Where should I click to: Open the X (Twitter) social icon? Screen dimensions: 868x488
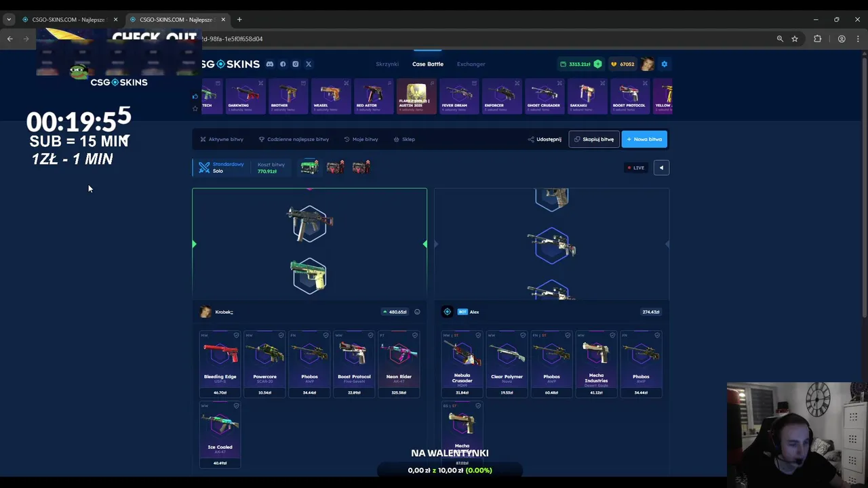click(309, 64)
